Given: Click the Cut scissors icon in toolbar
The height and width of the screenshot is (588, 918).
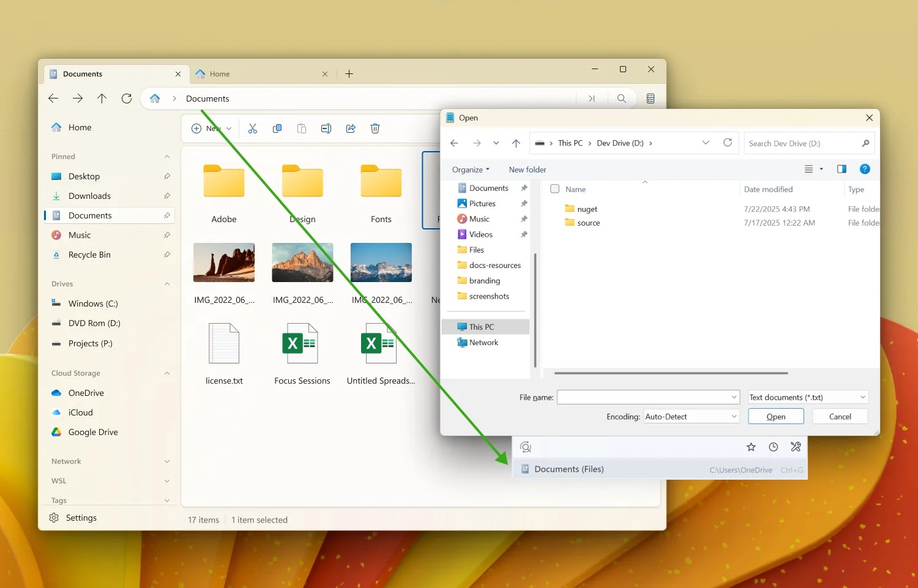Looking at the screenshot, I should coord(253,128).
